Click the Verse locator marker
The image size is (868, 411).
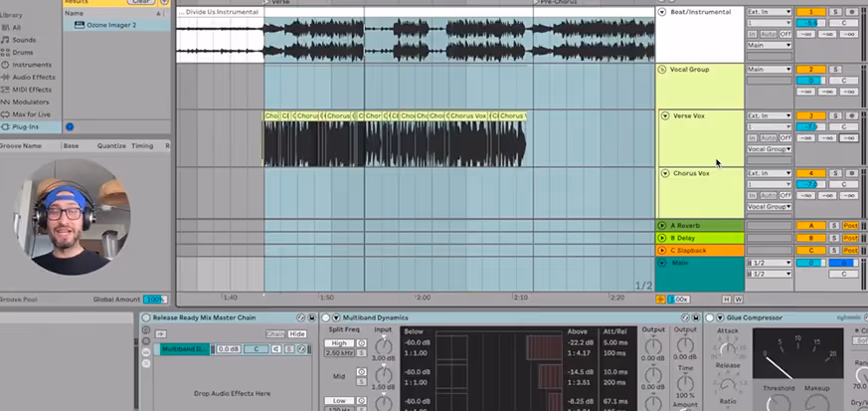click(276, 2)
